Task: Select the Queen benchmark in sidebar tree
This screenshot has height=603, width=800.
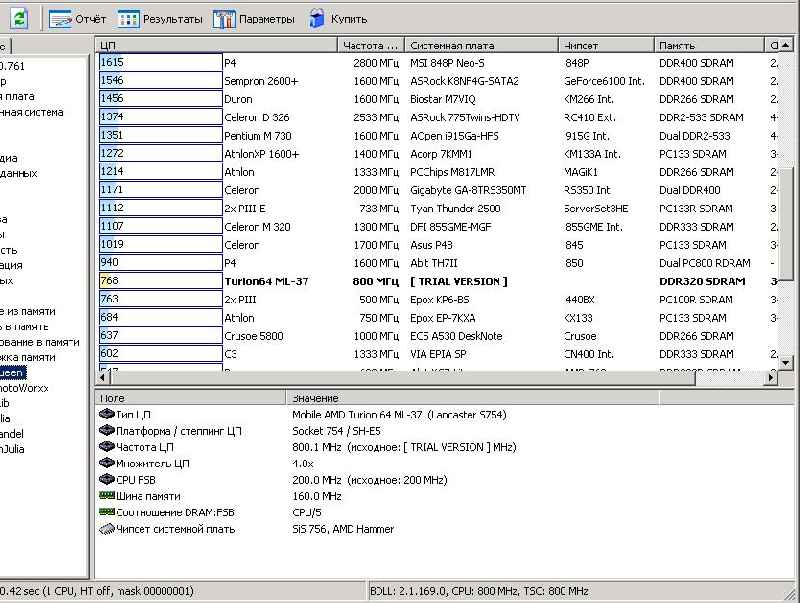Action: click(x=12, y=373)
